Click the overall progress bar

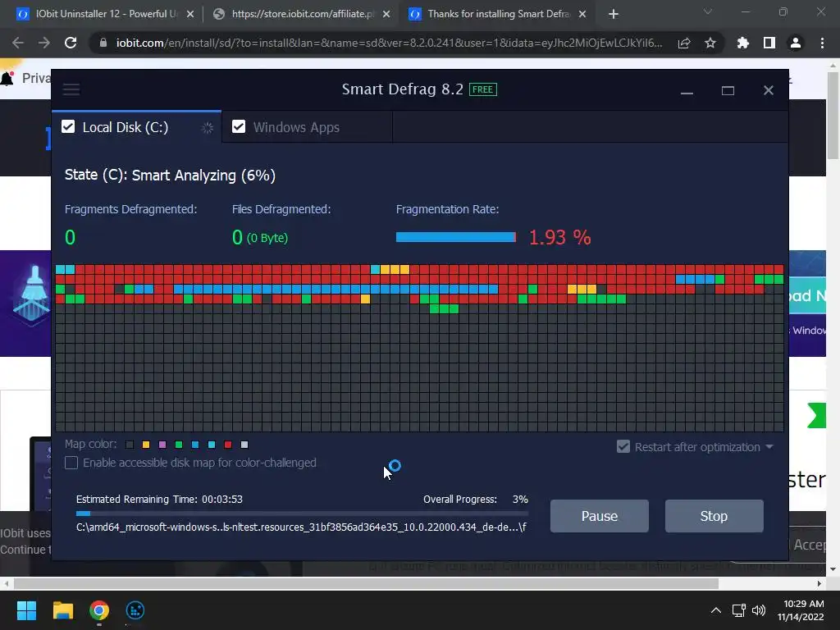point(302,514)
